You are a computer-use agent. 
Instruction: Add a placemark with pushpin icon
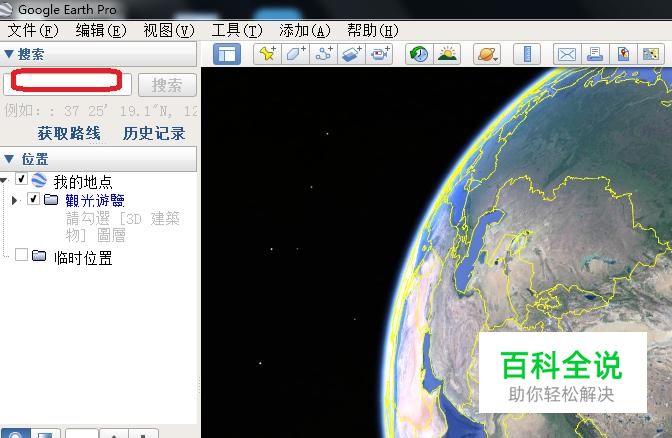(x=267, y=54)
